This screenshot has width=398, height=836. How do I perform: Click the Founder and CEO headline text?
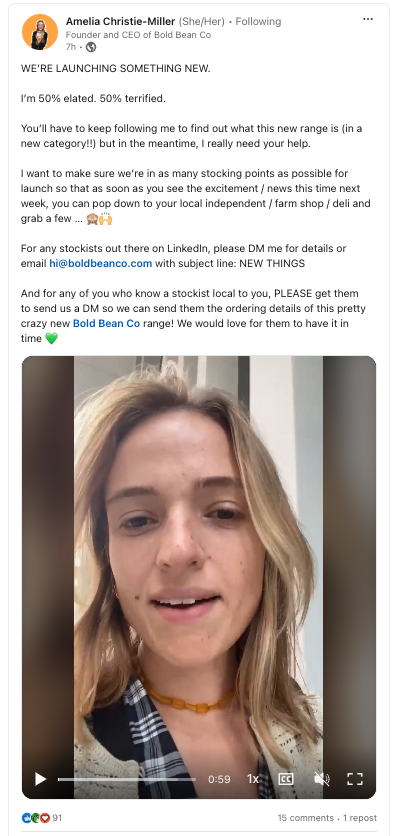point(138,35)
